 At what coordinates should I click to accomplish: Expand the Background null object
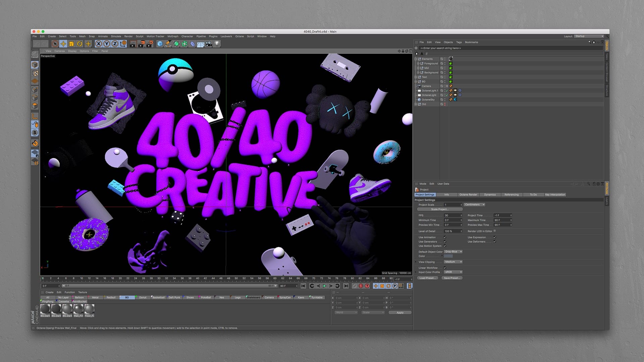[418, 72]
